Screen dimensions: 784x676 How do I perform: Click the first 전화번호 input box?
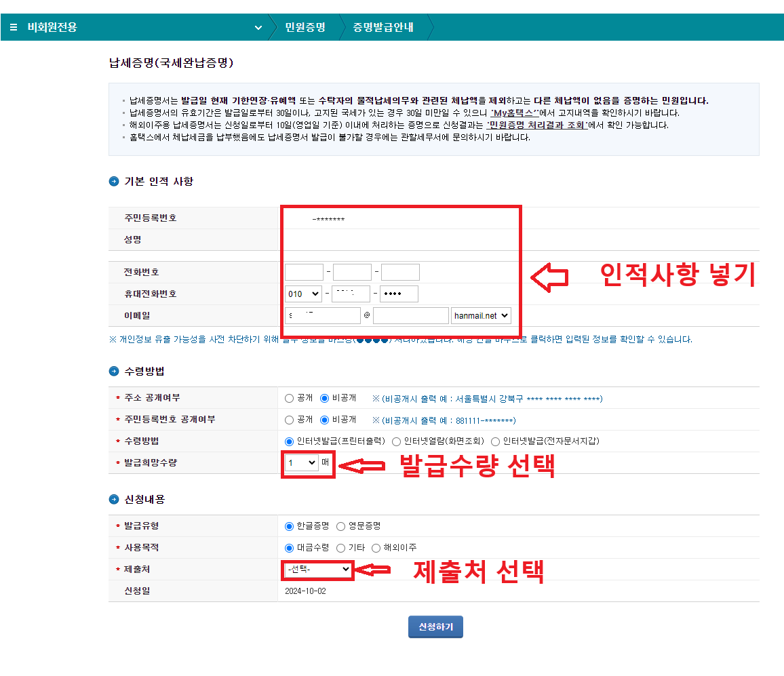click(x=304, y=271)
